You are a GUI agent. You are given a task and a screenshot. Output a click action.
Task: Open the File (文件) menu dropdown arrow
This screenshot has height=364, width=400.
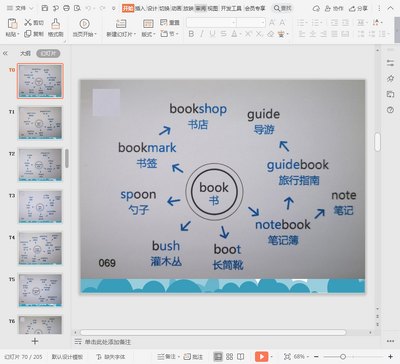pos(31,8)
